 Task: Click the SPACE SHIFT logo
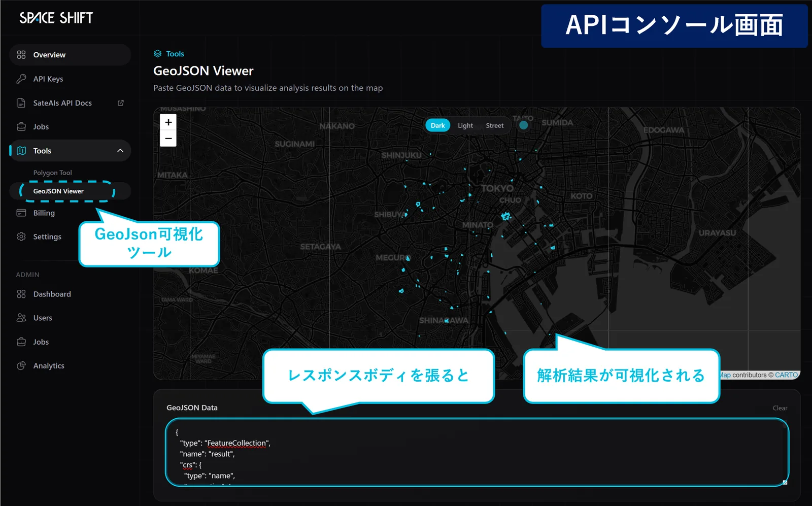[56, 18]
